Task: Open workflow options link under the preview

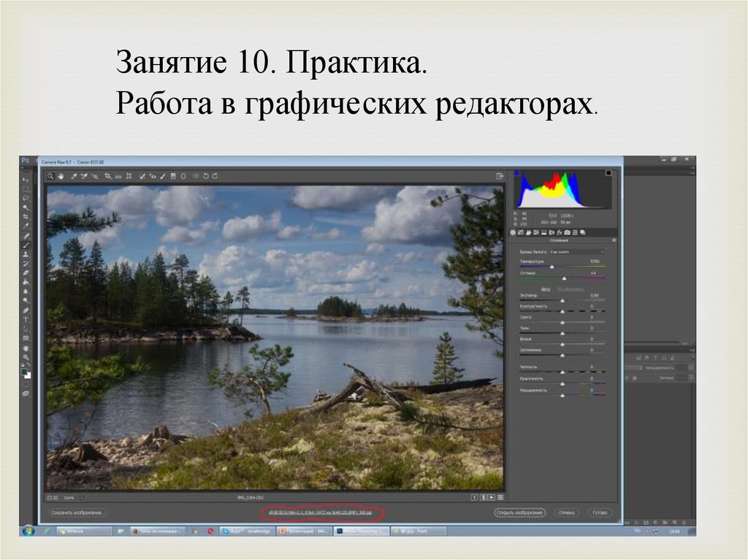Action: coord(322,513)
